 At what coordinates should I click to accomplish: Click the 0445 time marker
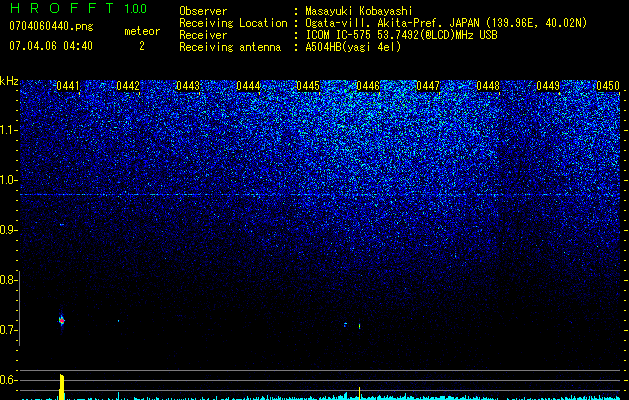[308, 86]
